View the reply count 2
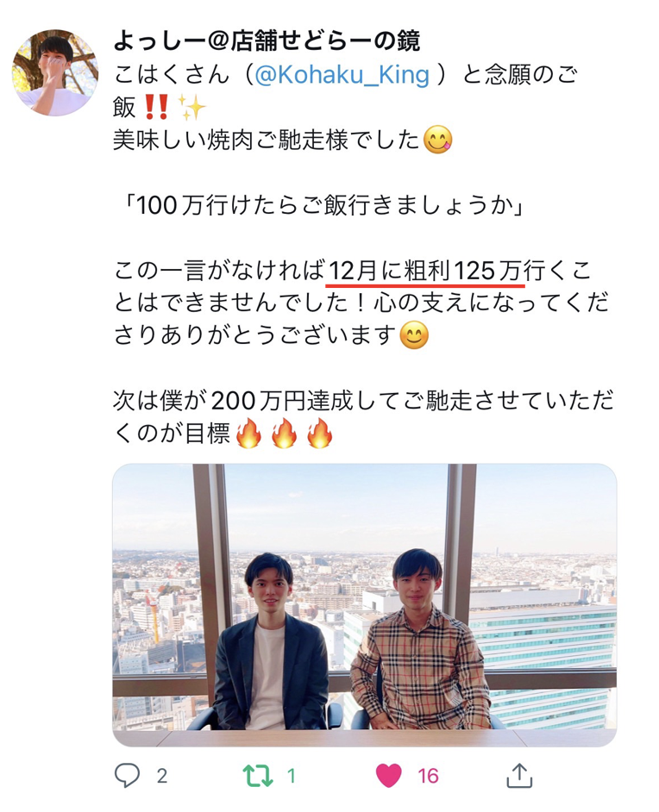The height and width of the screenshot is (812, 659). (161, 776)
